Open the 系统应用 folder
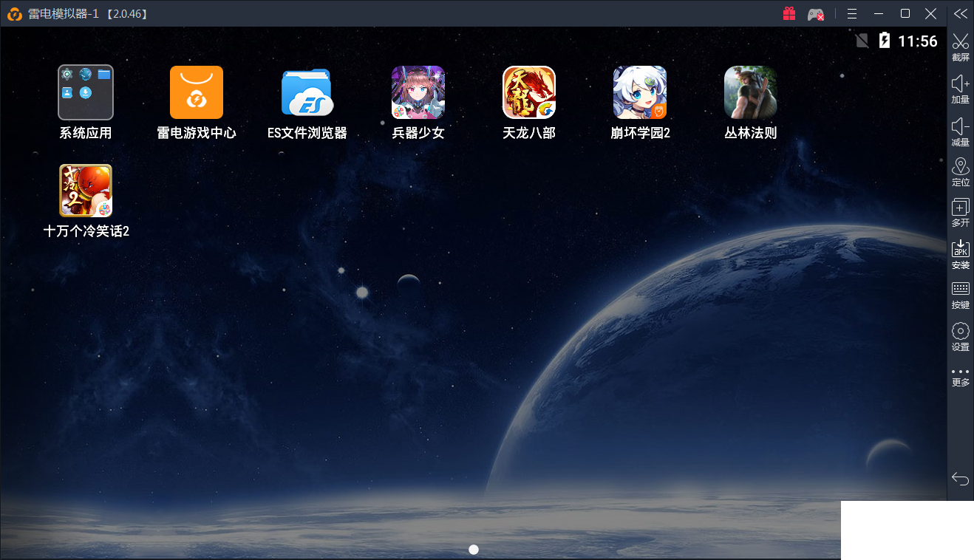 click(86, 92)
